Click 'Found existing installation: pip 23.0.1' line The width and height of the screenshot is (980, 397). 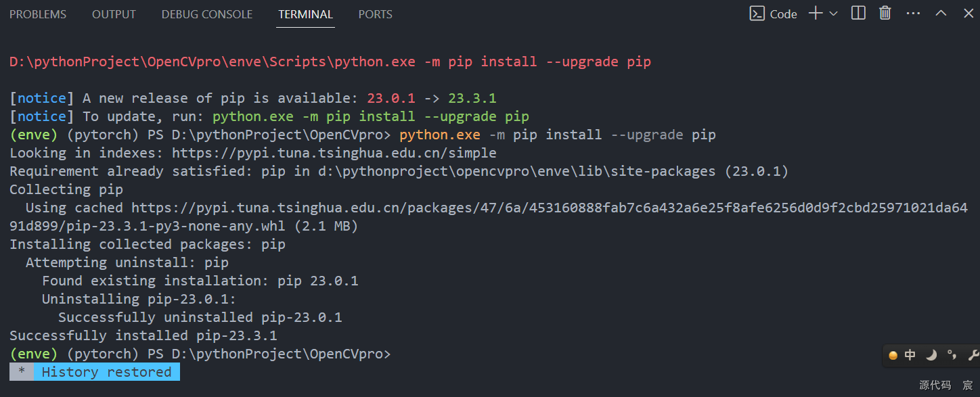point(200,281)
